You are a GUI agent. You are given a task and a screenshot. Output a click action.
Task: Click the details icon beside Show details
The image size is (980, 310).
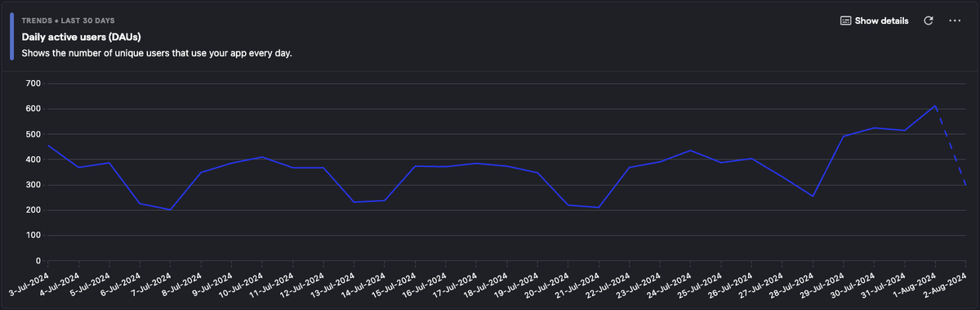[x=846, y=20]
